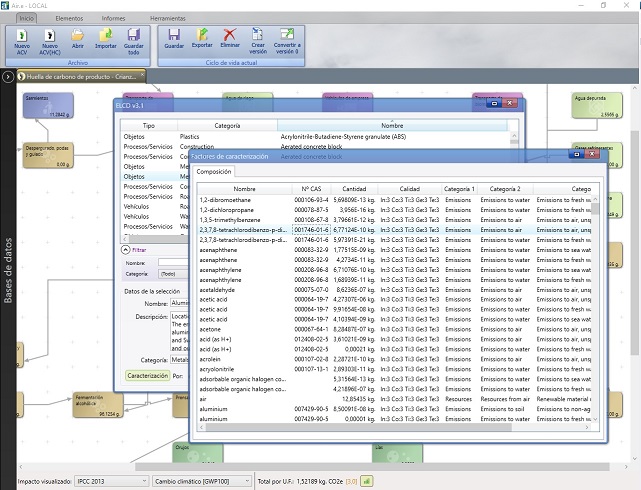Click the Nombre filter input field
Screen dimensions: 641x490
(172, 261)
